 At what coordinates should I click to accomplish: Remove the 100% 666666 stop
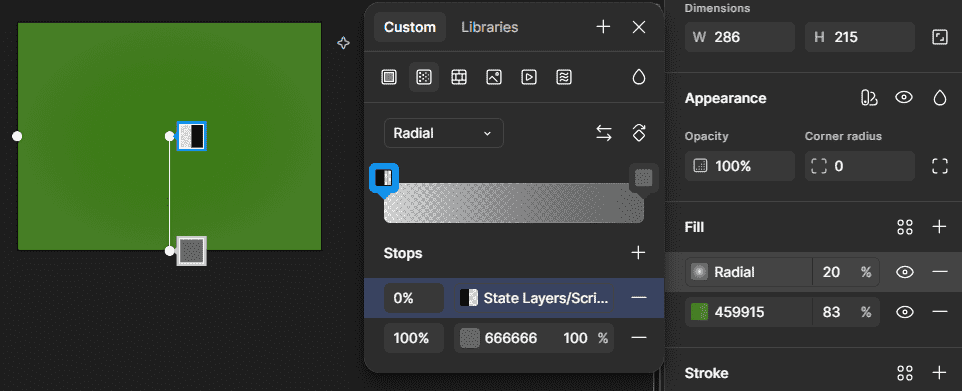point(639,338)
